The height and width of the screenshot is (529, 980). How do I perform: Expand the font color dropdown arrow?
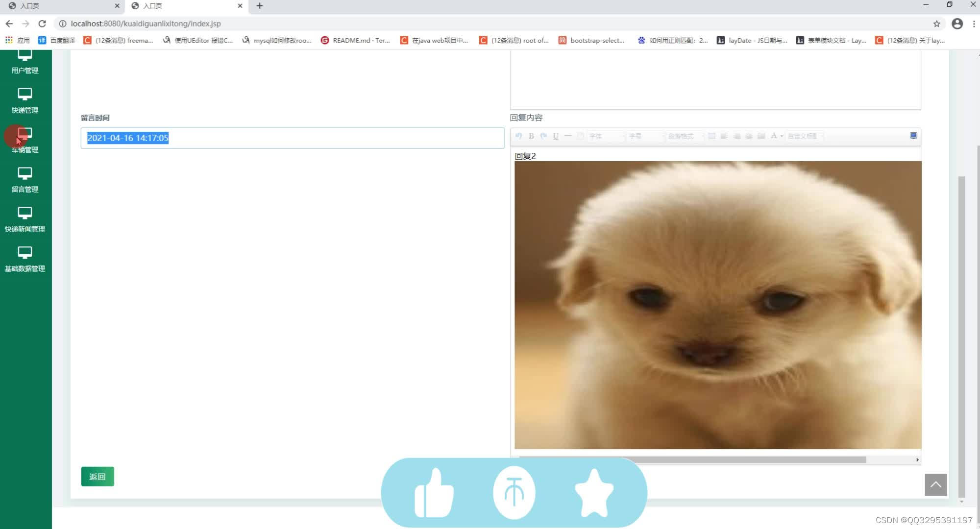click(x=782, y=136)
